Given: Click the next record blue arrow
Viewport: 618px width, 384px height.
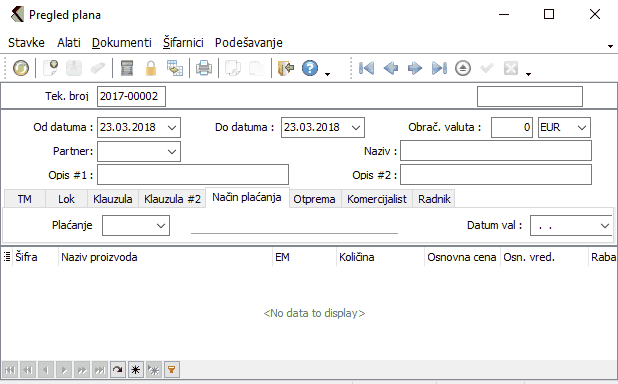Looking at the screenshot, I should (415, 68).
